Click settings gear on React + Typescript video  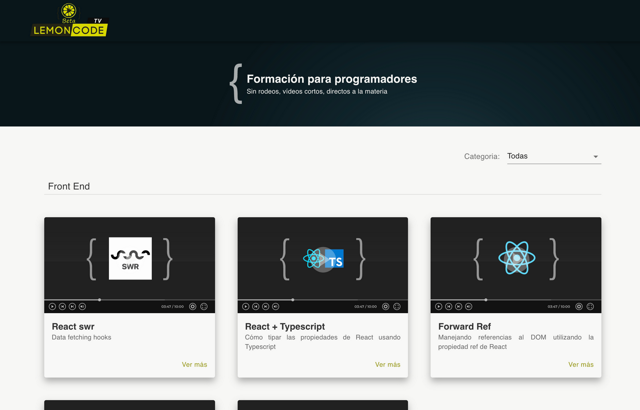386,306
